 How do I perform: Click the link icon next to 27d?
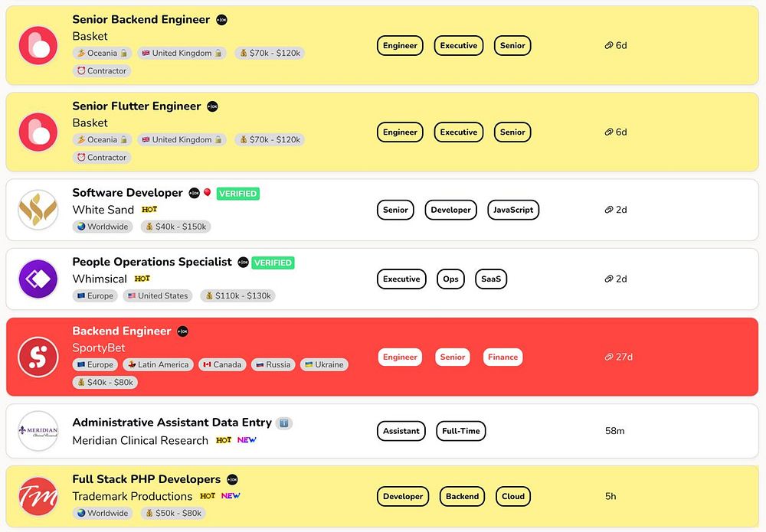click(609, 357)
